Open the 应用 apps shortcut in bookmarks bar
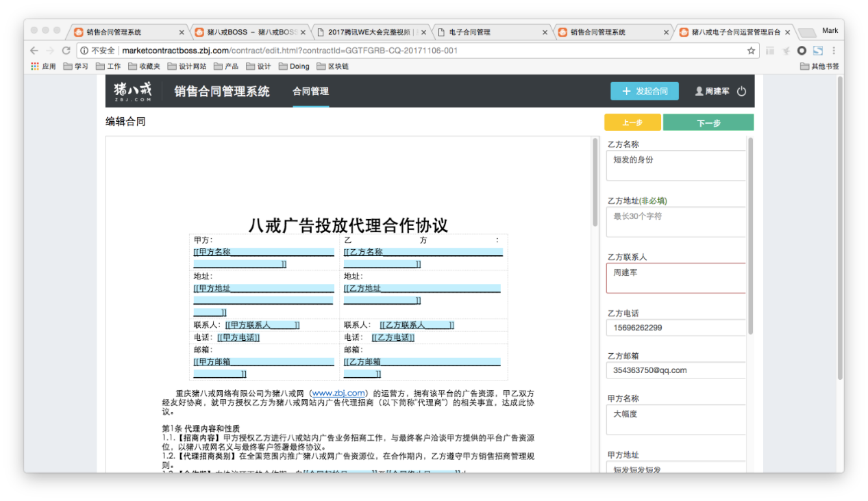Viewport: 868px width, 501px height. 44,66
